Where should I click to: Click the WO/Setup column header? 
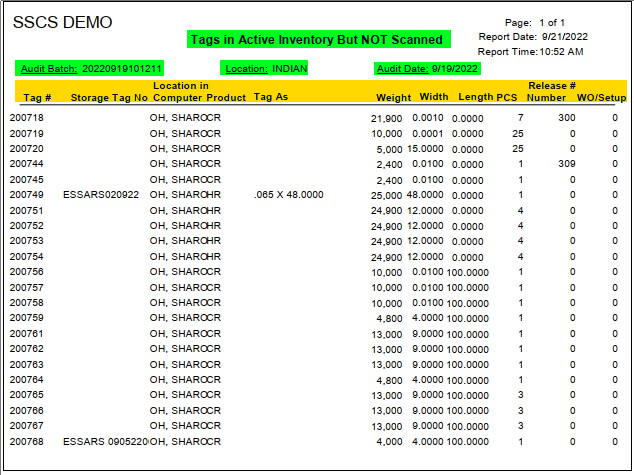(x=601, y=98)
